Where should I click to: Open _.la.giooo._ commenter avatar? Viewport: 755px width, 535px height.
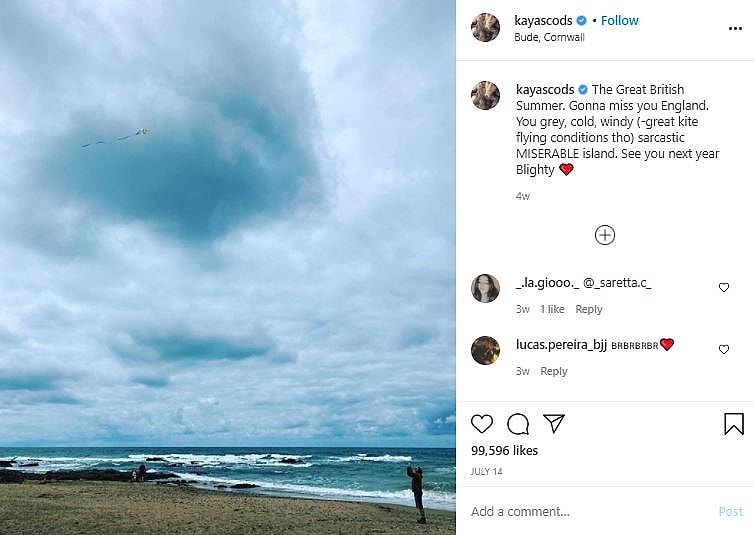pyautogui.click(x=486, y=288)
